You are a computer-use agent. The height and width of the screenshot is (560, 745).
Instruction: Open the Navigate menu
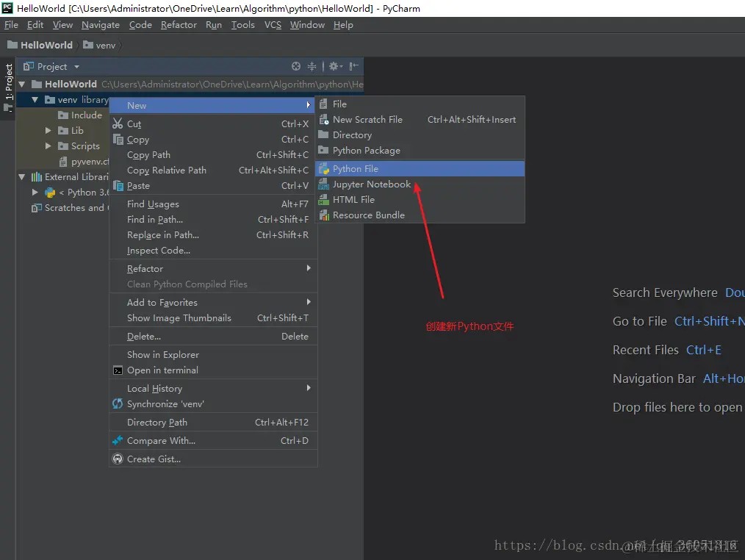pyautogui.click(x=100, y=25)
